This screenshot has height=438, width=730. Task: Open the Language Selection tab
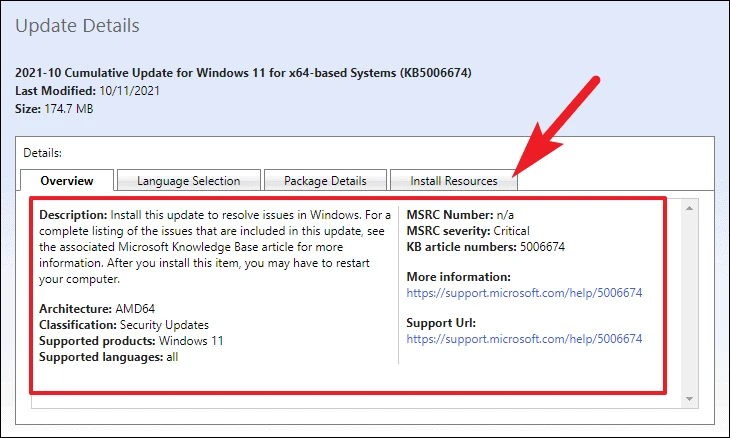[189, 181]
